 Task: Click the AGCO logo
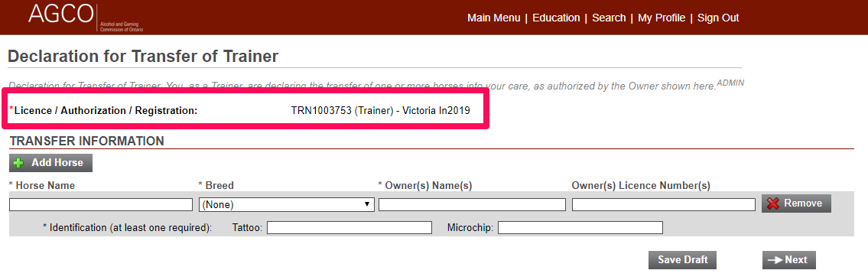[x=85, y=17]
